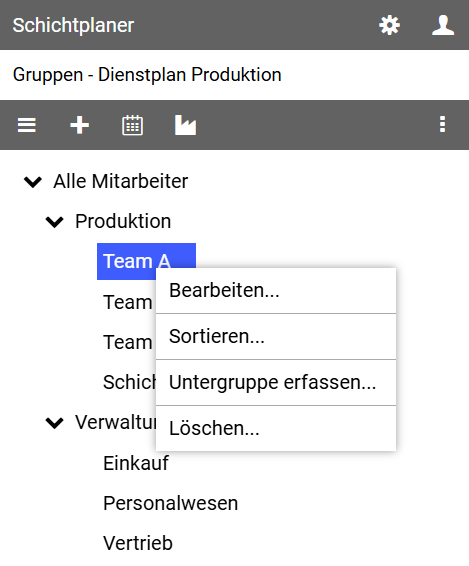Choose Löschen... from context menu
This screenshot has height=566, width=469.
coord(276,428)
